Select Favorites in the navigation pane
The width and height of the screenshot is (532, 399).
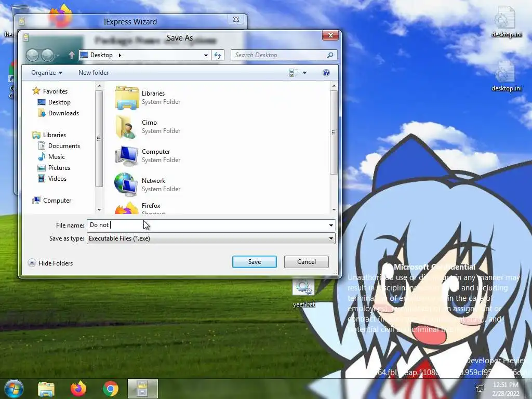tap(50, 91)
